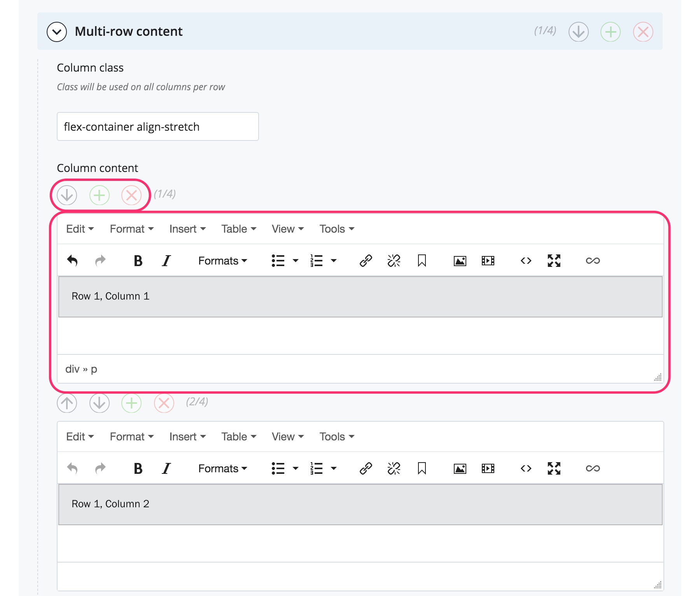Viewport: 700px width, 596px height.
Task: Open the Formats dropdown in the first editor
Action: click(222, 261)
